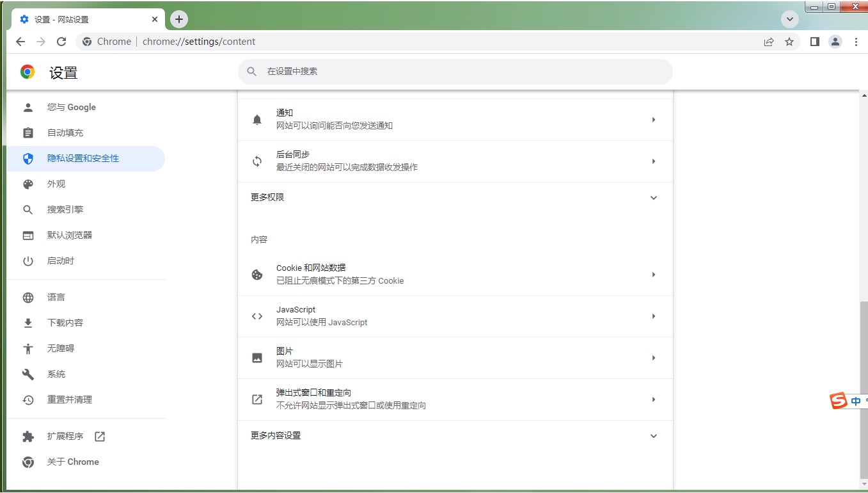The height and width of the screenshot is (493, 868).
Task: Open 后台同步 permission settings
Action: 455,161
